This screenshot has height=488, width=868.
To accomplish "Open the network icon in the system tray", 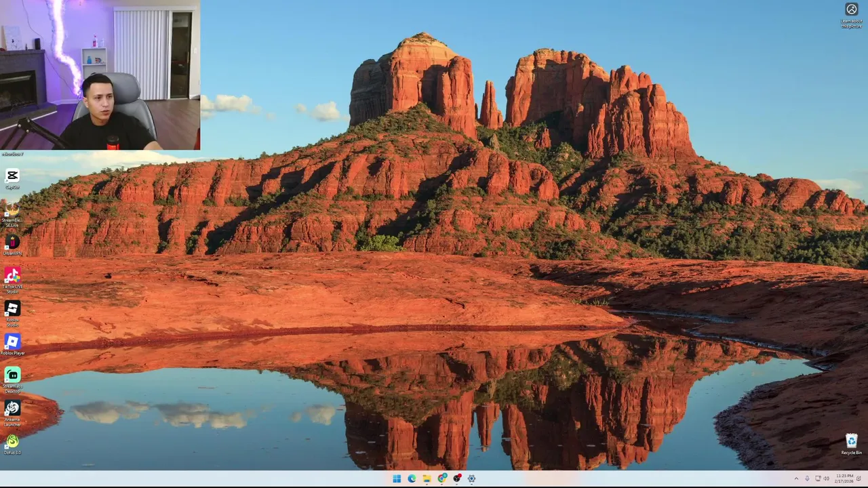I will [818, 479].
